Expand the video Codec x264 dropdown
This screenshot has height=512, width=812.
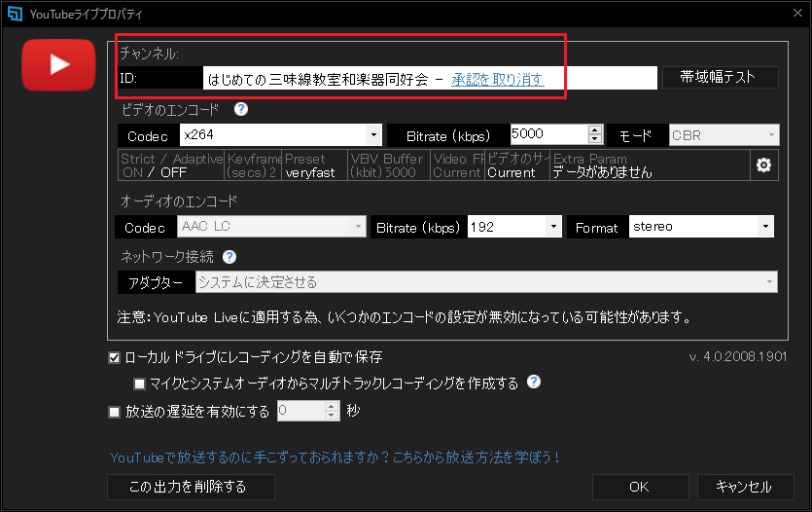pos(373,135)
